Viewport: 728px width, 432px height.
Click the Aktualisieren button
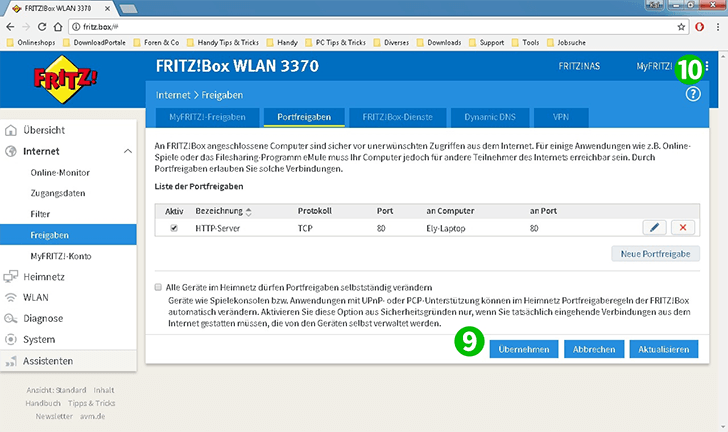[x=663, y=349]
